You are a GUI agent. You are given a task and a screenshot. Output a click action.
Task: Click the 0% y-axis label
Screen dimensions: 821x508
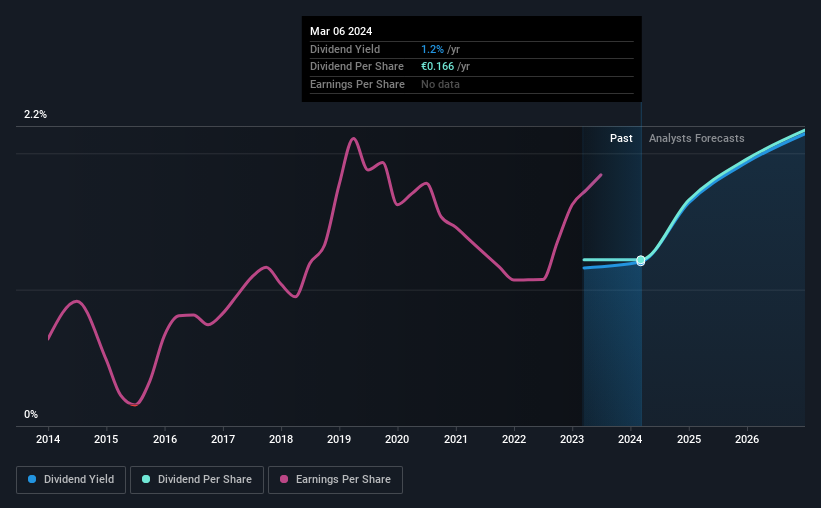[x=31, y=414]
